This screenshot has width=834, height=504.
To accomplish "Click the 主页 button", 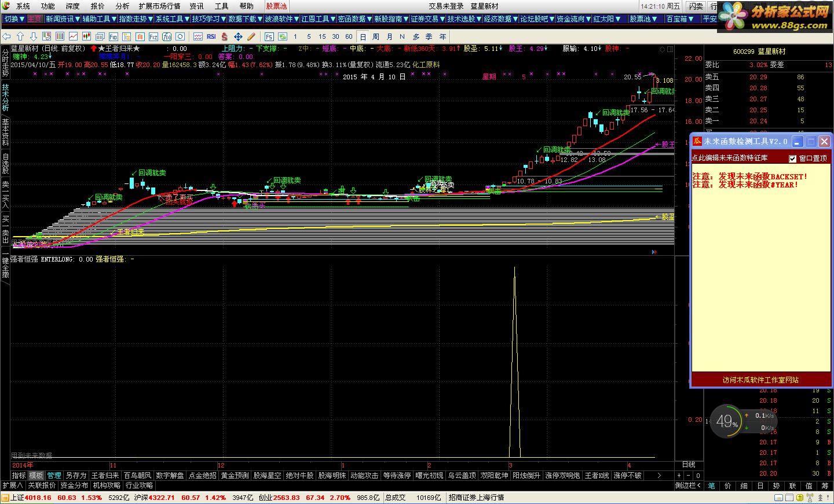I will [x=34, y=19].
